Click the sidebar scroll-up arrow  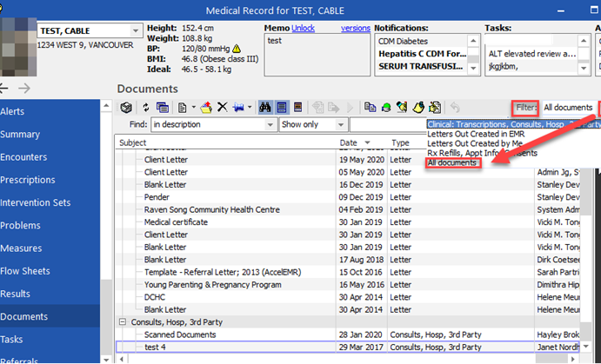tap(106, 106)
